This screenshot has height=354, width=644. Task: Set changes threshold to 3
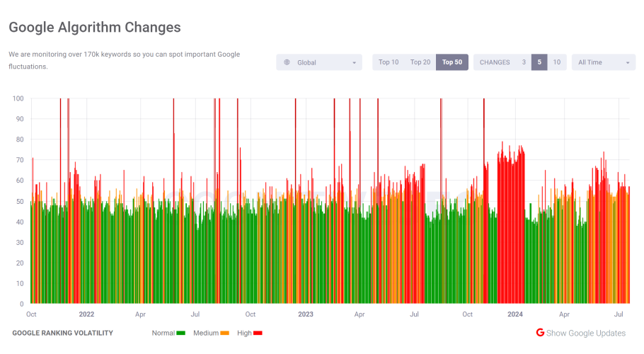pos(524,62)
